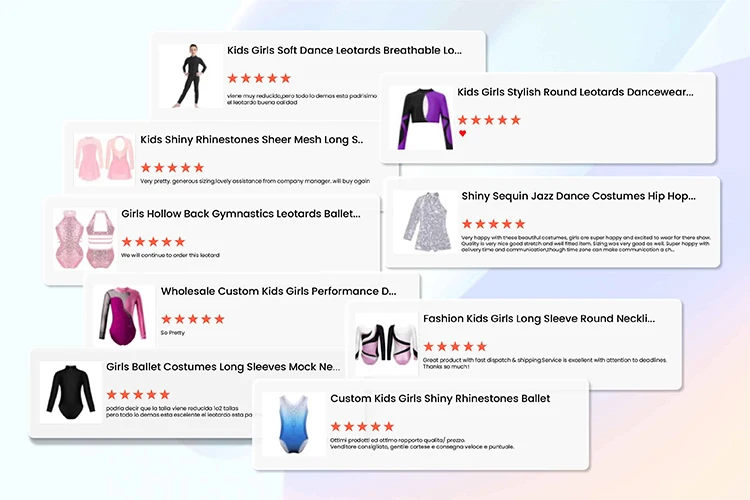The height and width of the screenshot is (500, 750).
Task: View the pink mesh skating dress thumbnail
Action: [x=104, y=159]
